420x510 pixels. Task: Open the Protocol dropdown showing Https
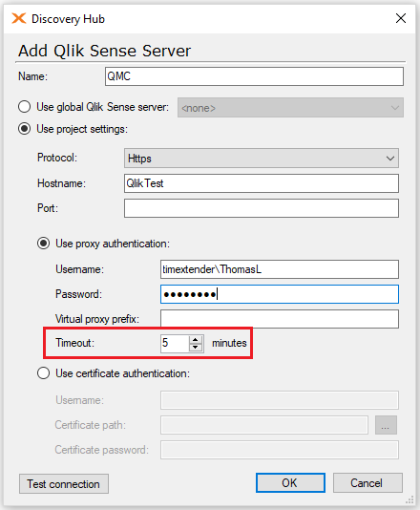tap(262, 159)
